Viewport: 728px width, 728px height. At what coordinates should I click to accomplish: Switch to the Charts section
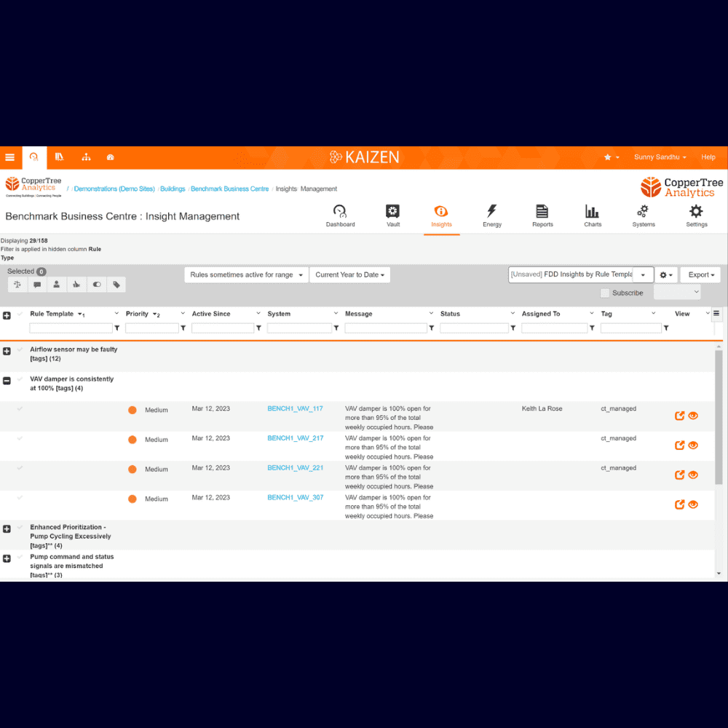[x=593, y=216]
